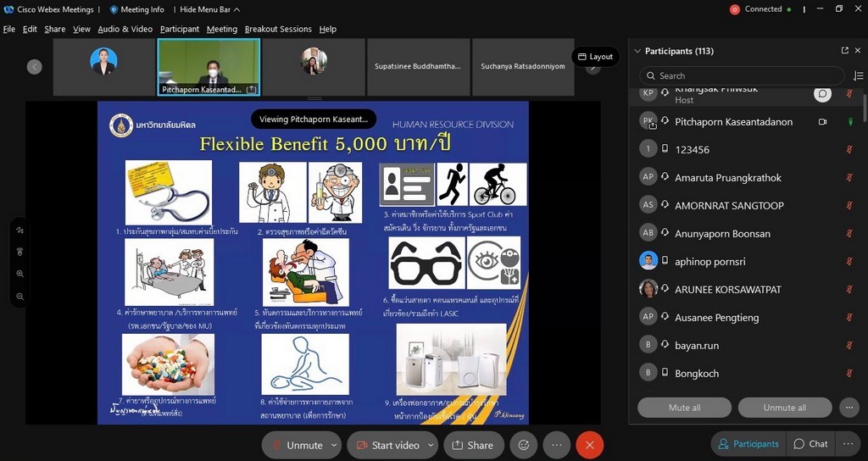
Task: Click the participants Search field
Action: click(742, 75)
